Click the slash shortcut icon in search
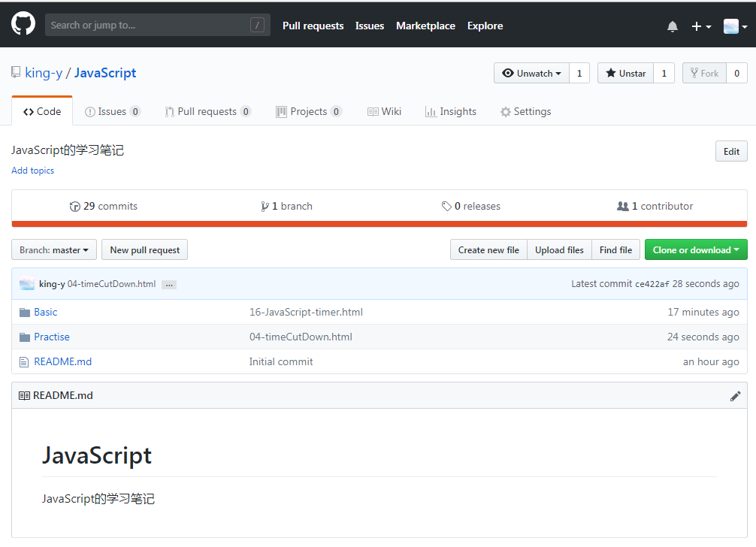Viewport: 756px width, 547px height. 258,25
